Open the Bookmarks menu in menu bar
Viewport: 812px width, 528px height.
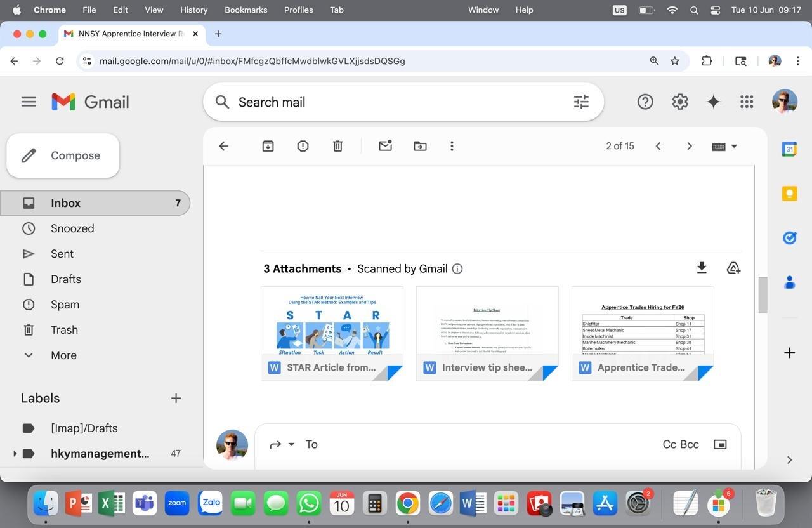[246, 10]
